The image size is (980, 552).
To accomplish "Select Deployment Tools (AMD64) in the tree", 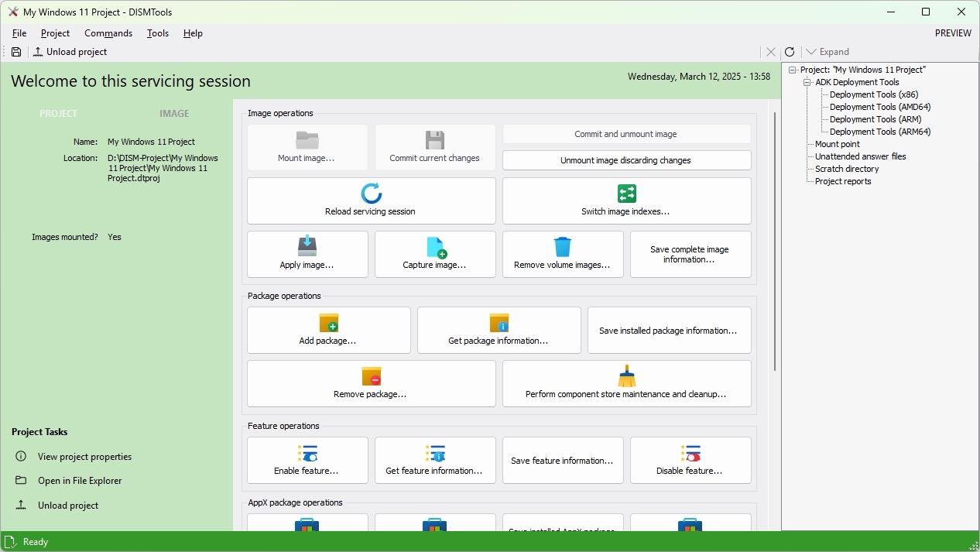I will click(880, 108).
